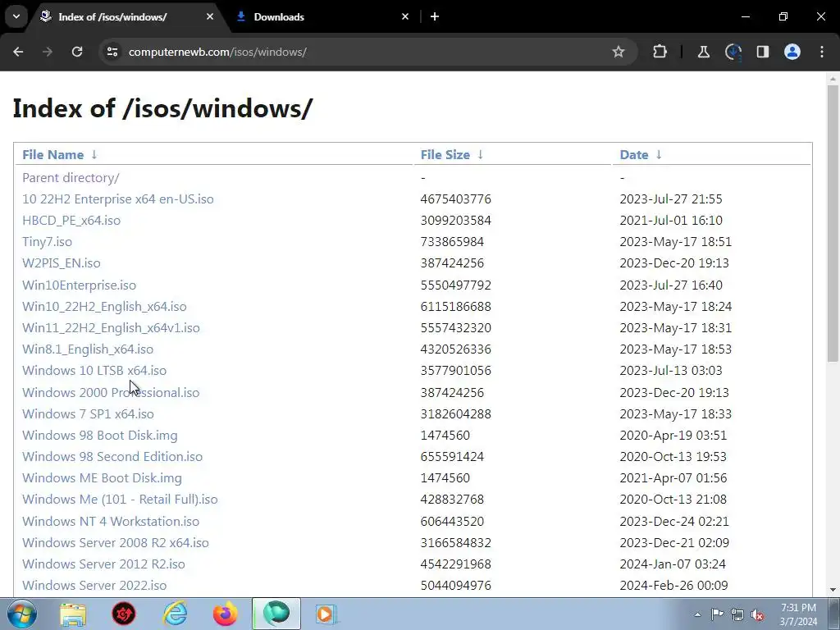Image resolution: width=840 pixels, height=630 pixels.
Task: Sort by File Size column header
Action: 445,155
